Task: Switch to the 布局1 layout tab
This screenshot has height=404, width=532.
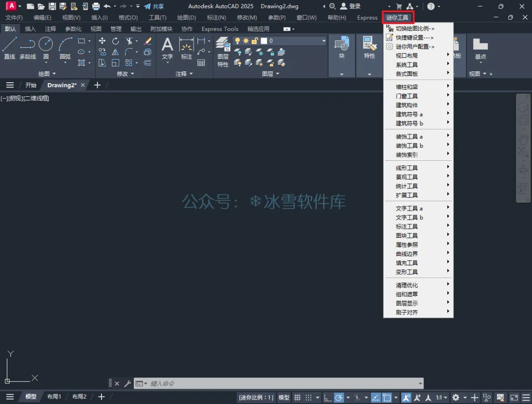Action: (54, 397)
